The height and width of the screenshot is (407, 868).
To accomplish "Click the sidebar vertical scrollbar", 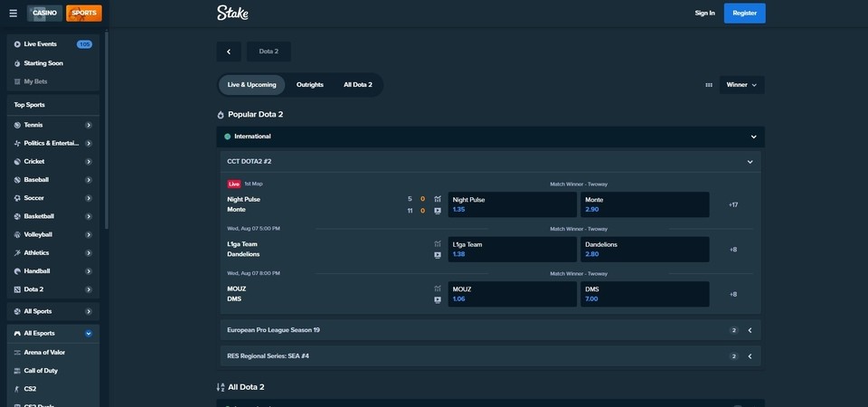I will (107, 130).
